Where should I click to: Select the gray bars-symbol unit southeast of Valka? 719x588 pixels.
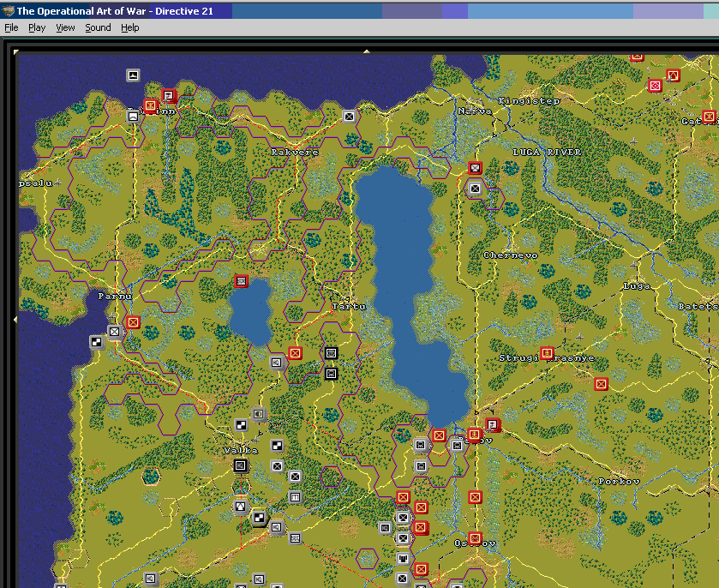pos(295,497)
